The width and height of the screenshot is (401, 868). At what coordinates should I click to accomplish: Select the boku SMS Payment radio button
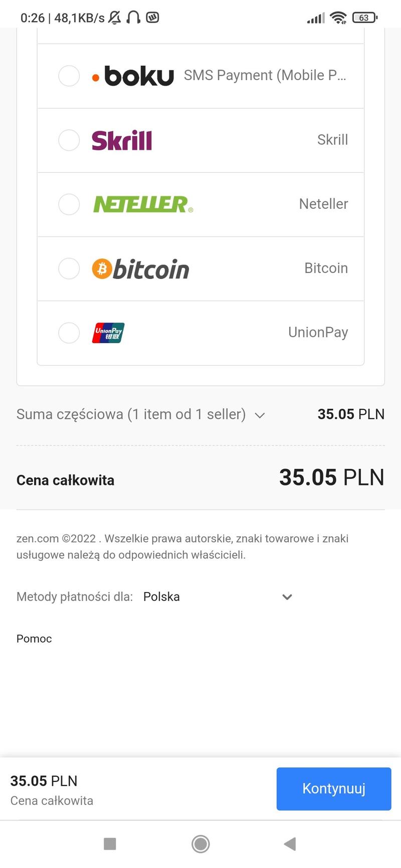click(69, 76)
